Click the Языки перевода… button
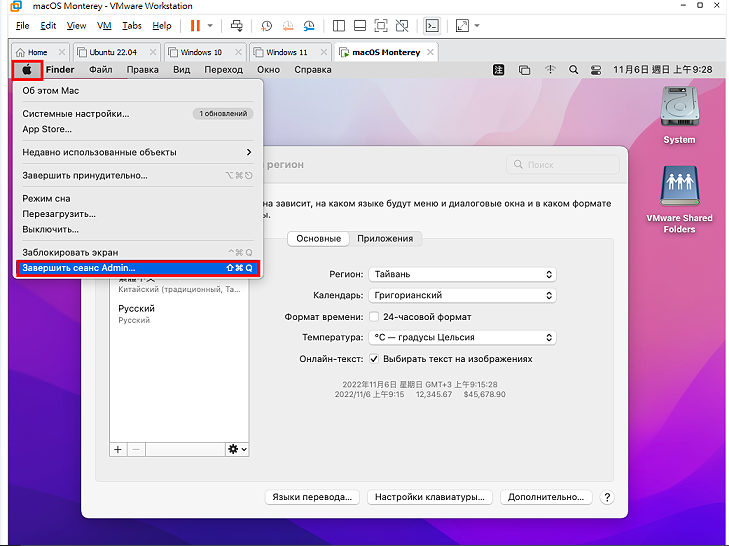729x546 pixels. click(x=312, y=497)
